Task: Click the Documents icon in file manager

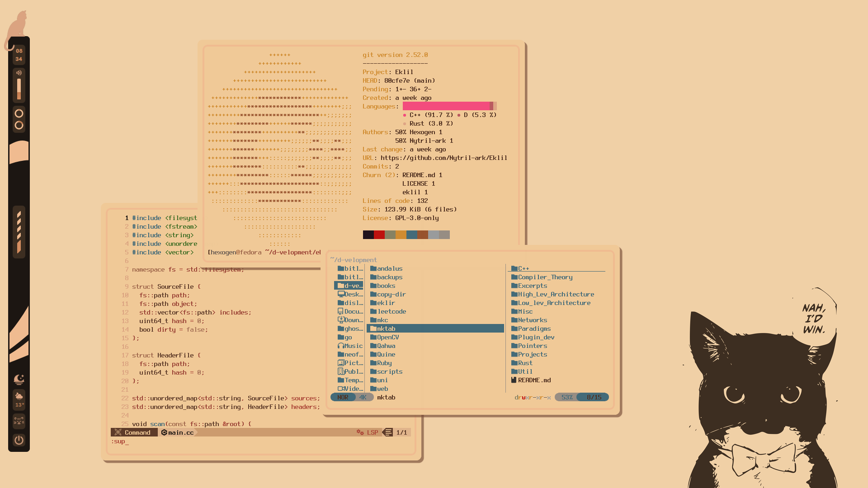Action: 341,311
